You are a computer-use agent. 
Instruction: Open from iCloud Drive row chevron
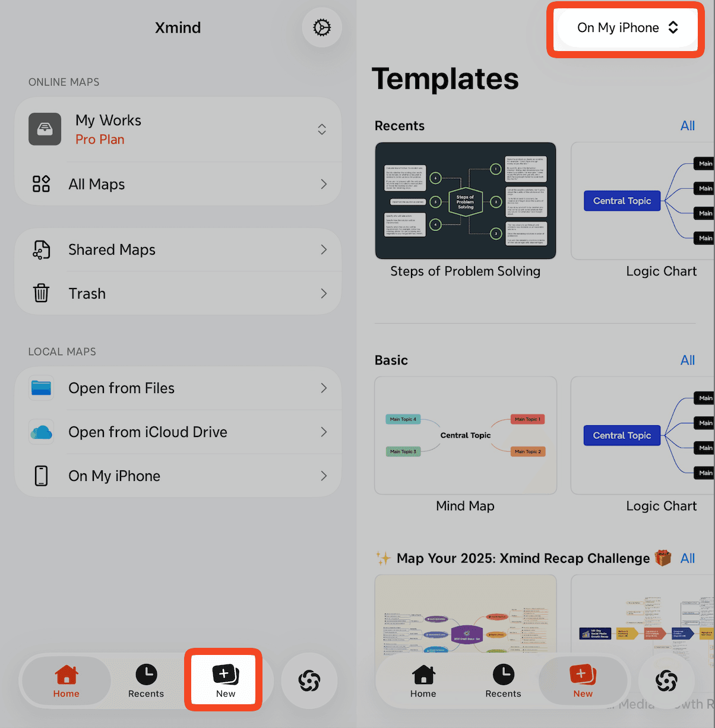(324, 432)
